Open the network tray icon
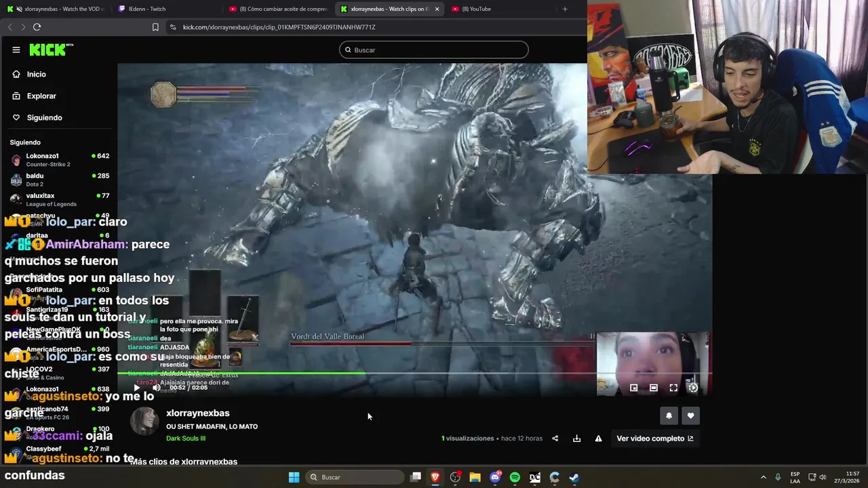 click(812, 477)
